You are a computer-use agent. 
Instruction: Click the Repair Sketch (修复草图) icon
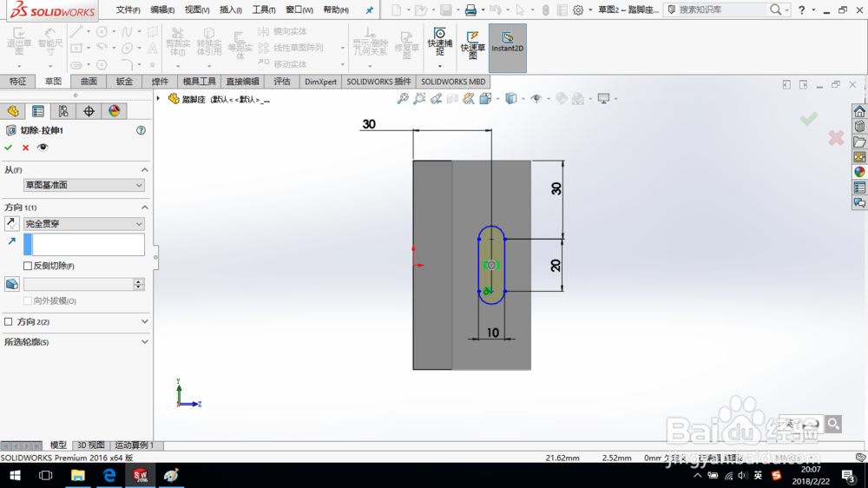click(406, 44)
